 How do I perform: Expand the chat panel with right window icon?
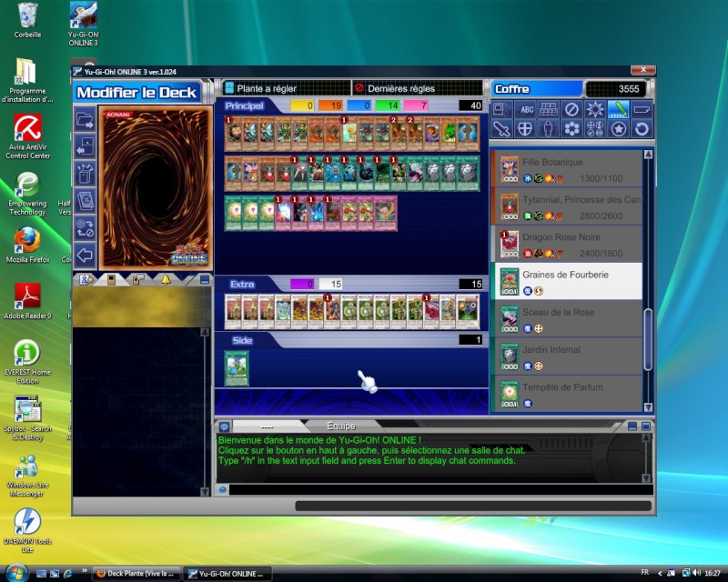point(646,426)
